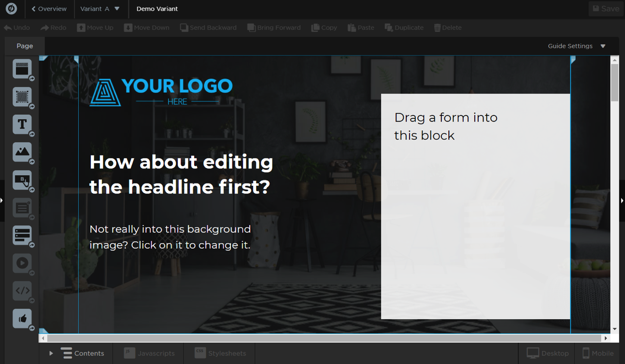Select the Box tool
625x364 pixels.
tap(22, 97)
